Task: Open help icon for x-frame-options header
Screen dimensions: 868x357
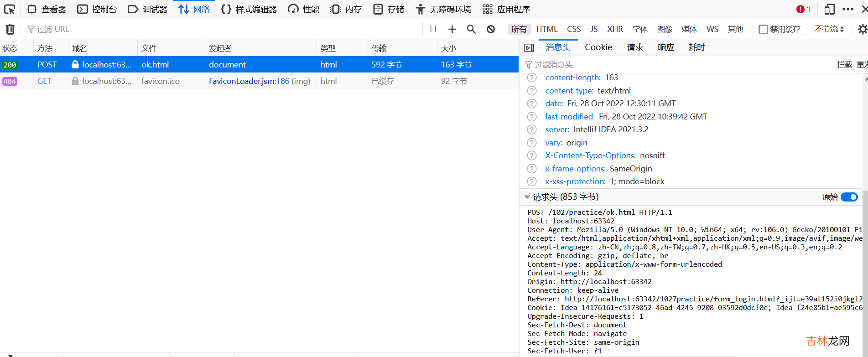Action: point(532,169)
